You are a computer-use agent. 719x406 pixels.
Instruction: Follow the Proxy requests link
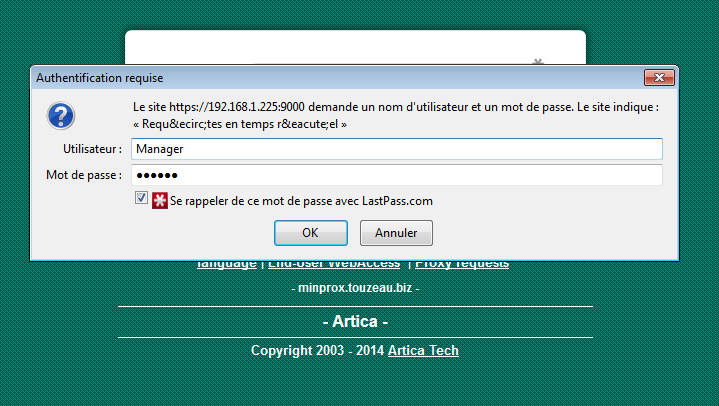point(462,264)
